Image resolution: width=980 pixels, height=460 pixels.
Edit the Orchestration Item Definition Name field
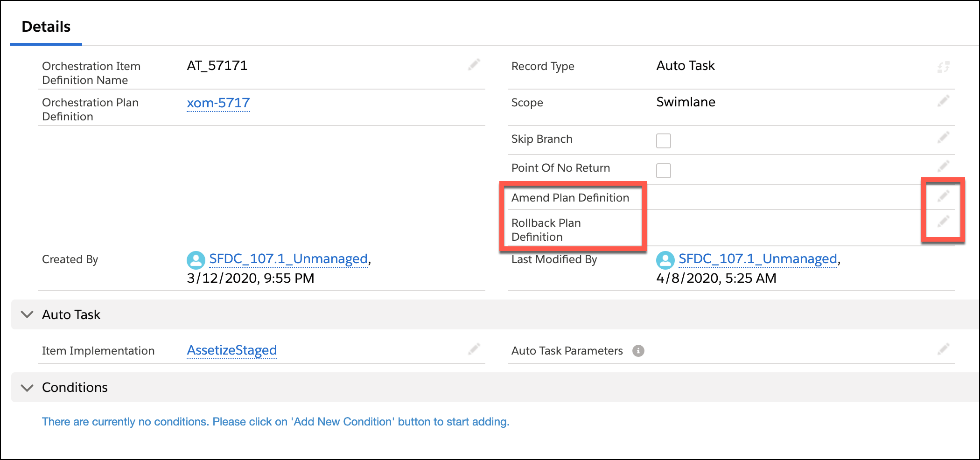pos(474,65)
